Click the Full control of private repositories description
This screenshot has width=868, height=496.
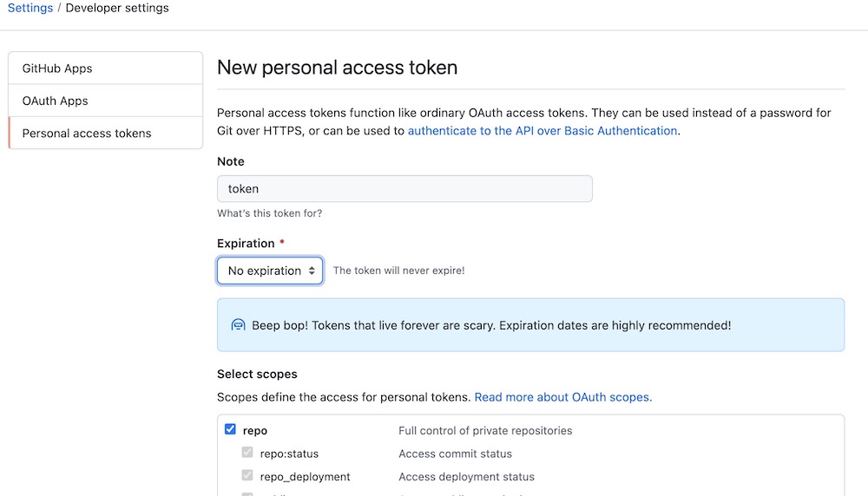485,430
